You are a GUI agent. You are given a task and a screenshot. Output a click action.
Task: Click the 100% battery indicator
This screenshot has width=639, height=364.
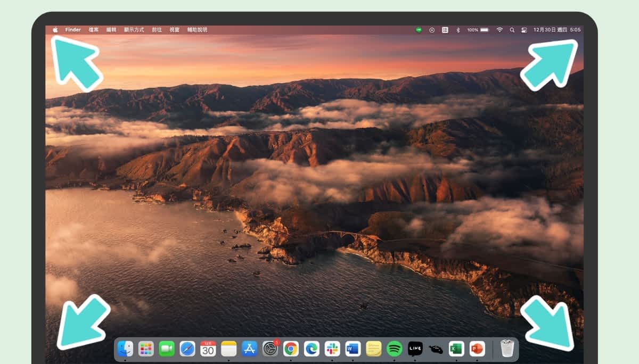pos(478,30)
